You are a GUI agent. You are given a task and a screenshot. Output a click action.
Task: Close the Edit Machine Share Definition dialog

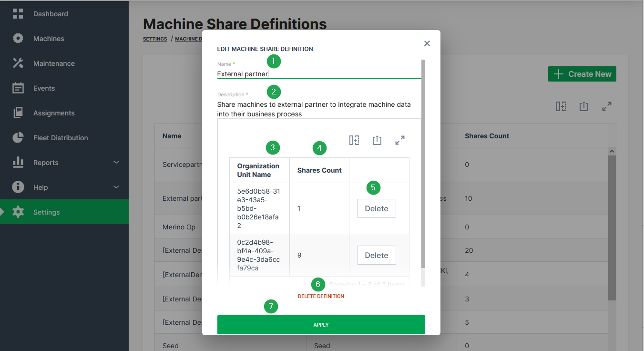427,43
